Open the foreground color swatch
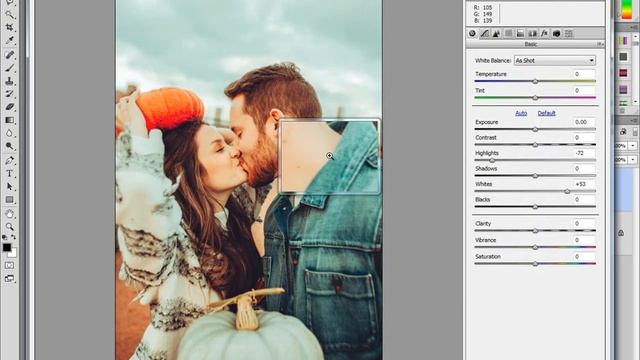The image size is (640, 360). pos(7,247)
